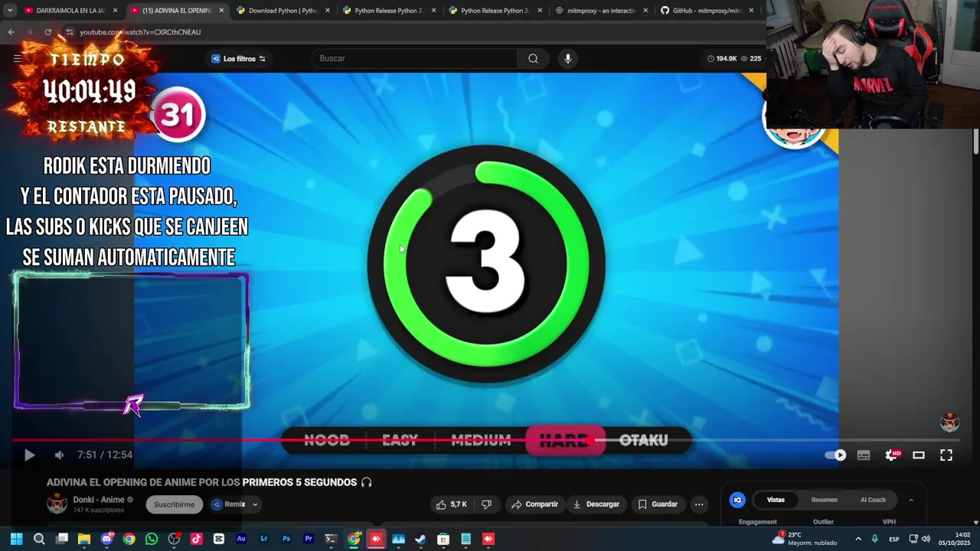Show hidden system tray icons

(858, 539)
